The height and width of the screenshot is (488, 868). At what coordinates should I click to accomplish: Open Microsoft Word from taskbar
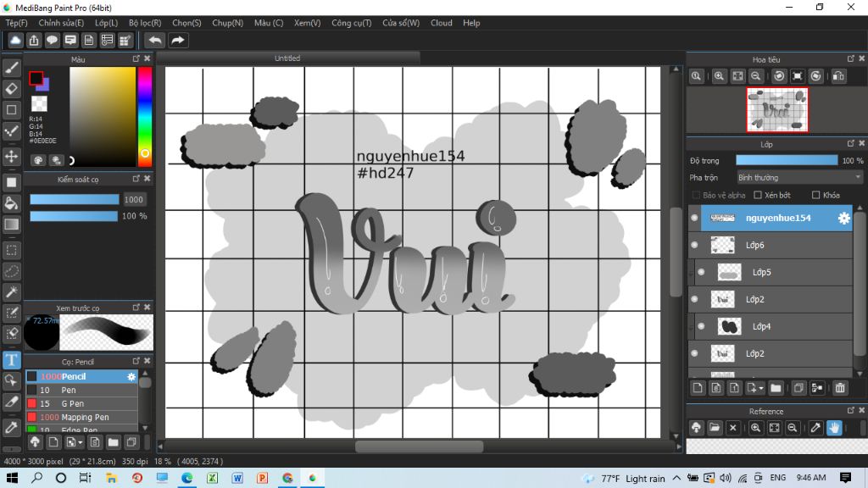coord(237,478)
